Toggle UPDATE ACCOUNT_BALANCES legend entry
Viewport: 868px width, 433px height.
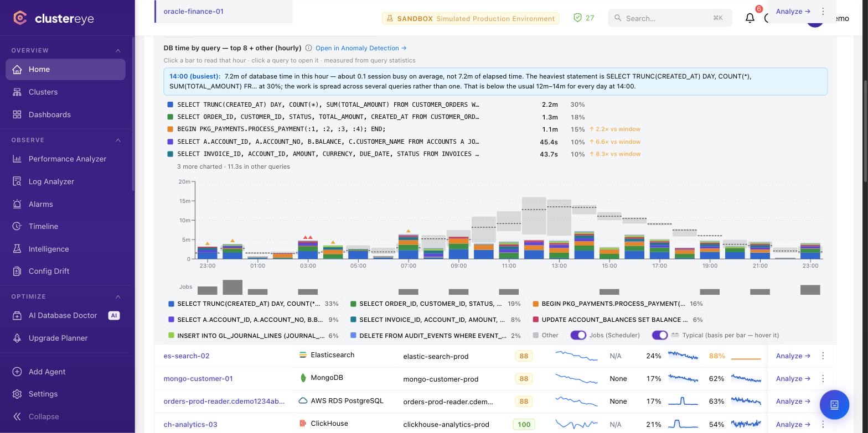click(618, 320)
